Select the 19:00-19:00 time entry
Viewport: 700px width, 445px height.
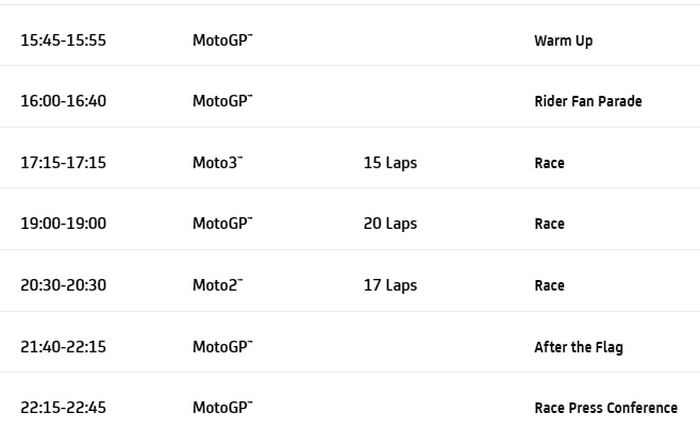coord(63,224)
